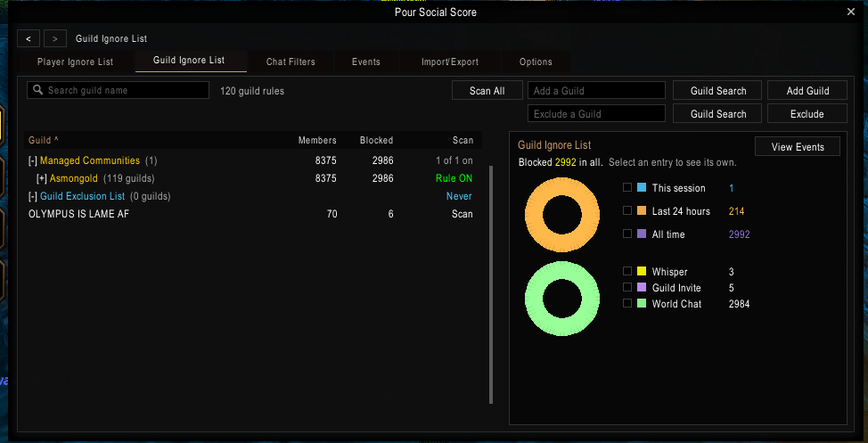Click the Add Guild button
Viewport: 868px width, 443px height.
pyautogui.click(x=807, y=91)
